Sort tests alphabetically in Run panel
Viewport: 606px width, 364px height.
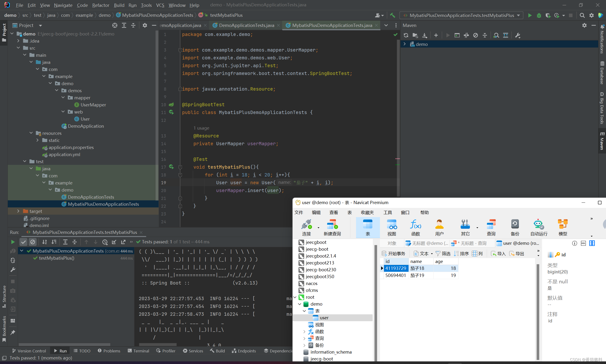[45, 242]
